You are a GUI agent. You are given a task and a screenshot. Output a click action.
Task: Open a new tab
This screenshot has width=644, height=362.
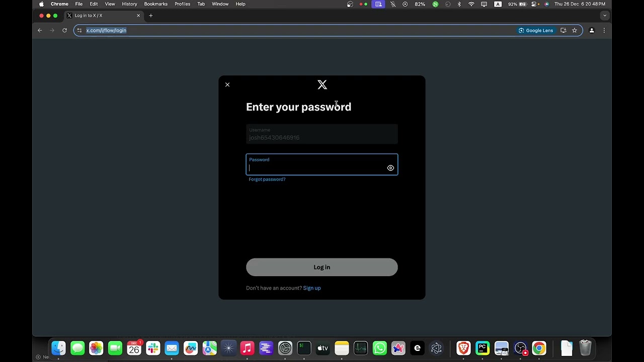click(x=150, y=16)
